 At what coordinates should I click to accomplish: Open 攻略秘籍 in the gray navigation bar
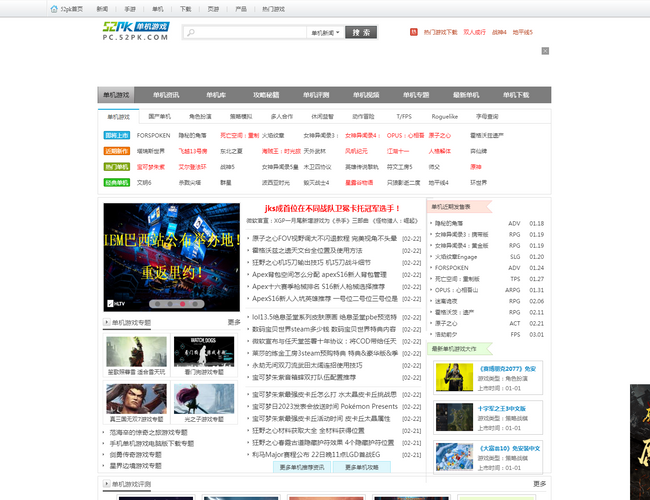[266, 95]
